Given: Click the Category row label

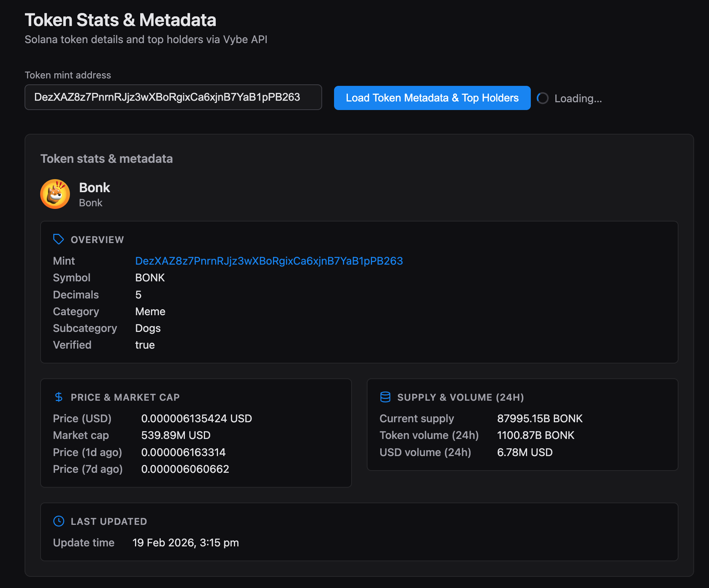Looking at the screenshot, I should pos(76,311).
